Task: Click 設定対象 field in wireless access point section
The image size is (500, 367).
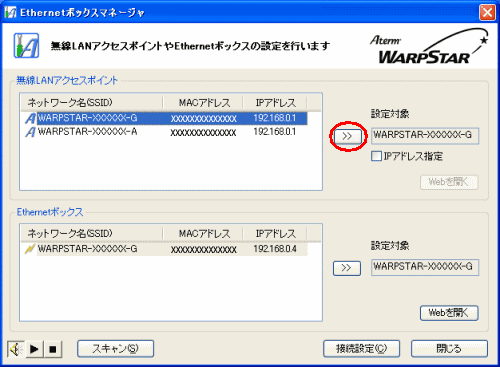Action: pyautogui.click(x=425, y=136)
